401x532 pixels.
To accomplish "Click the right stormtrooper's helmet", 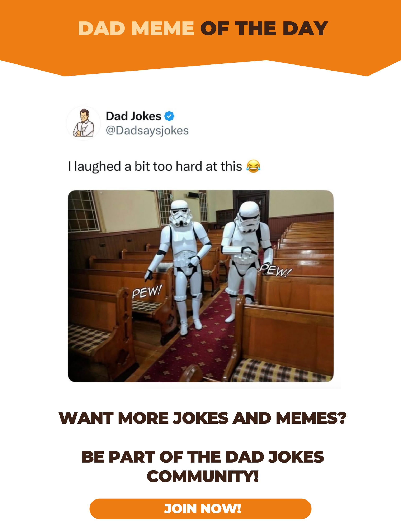I will (248, 217).
